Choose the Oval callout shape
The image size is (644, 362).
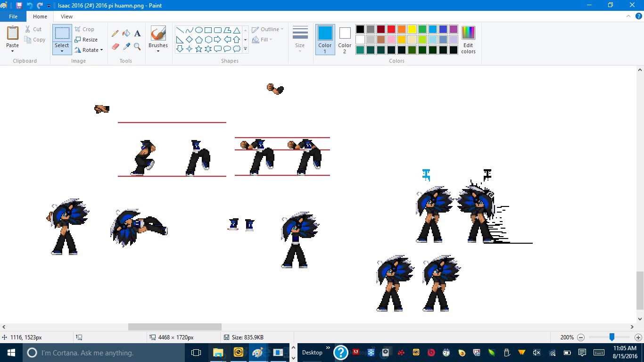(x=227, y=49)
